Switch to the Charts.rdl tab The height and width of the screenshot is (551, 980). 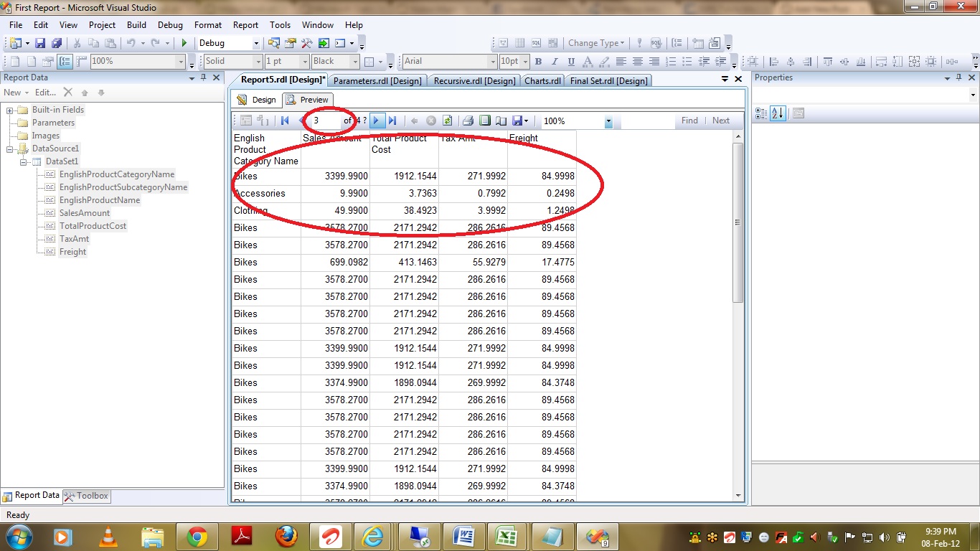pyautogui.click(x=542, y=81)
